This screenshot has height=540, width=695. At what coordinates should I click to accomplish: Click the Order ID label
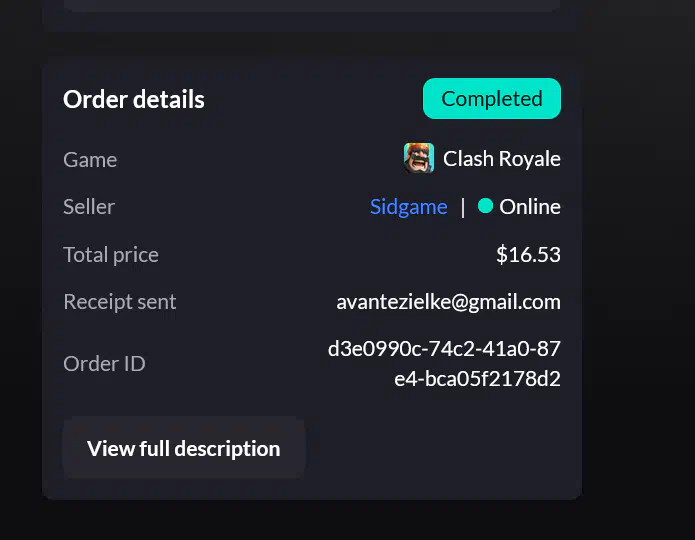point(104,364)
